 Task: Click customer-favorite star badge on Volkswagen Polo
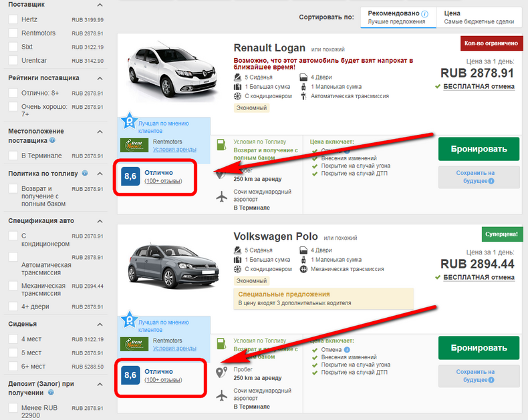129,320
